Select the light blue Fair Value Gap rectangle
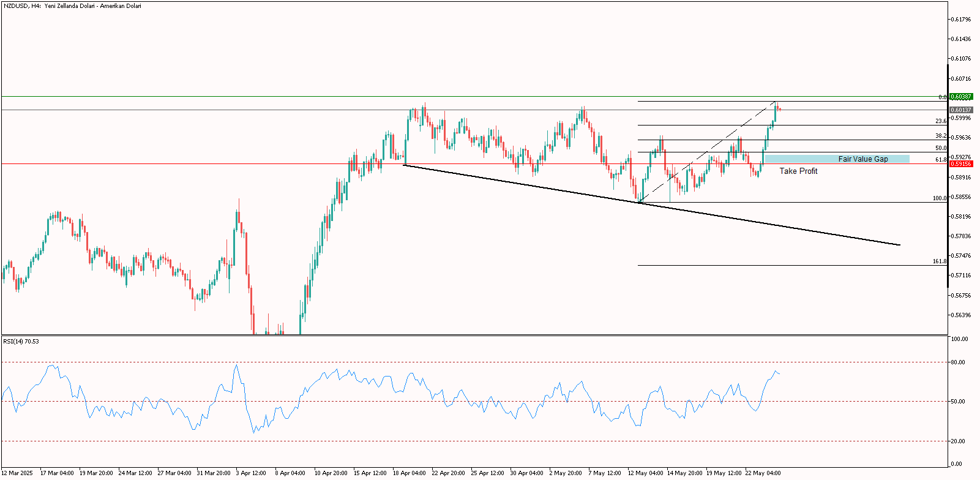Image resolution: width=980 pixels, height=480 pixels. [x=837, y=159]
